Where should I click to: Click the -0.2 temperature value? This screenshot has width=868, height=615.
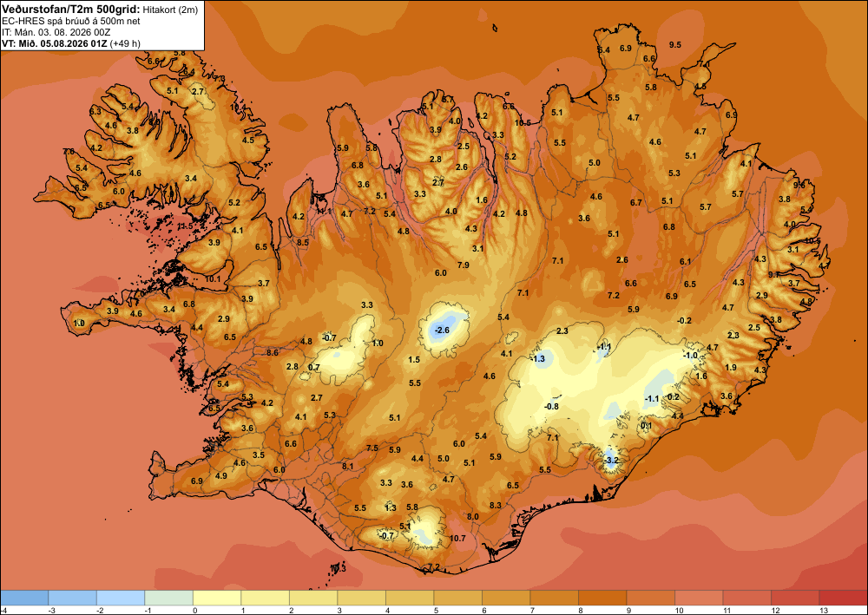[685, 321]
